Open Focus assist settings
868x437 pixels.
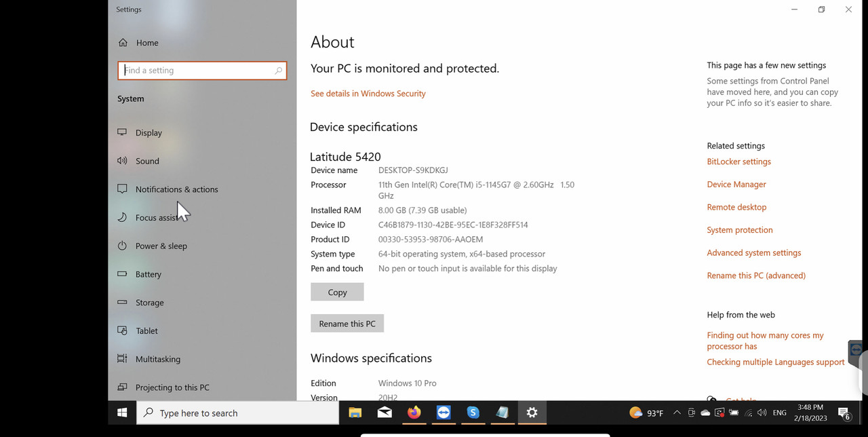click(147, 218)
